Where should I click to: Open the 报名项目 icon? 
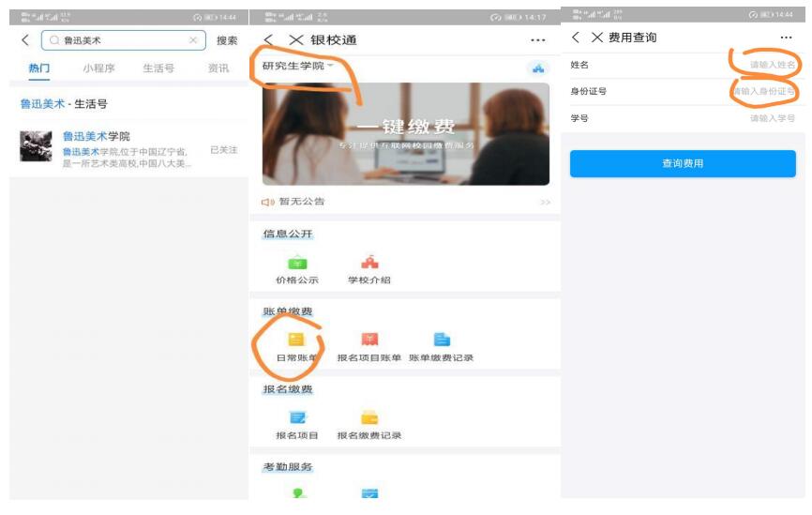coord(296,418)
